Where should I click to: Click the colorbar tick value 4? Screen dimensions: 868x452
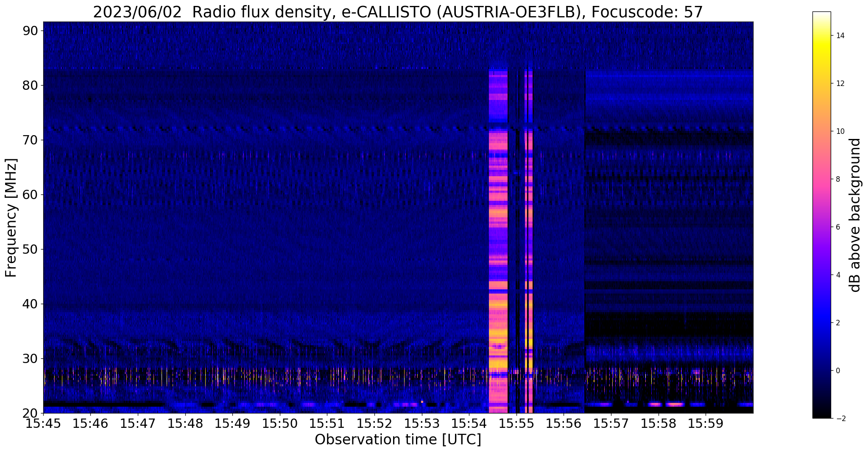tap(837, 275)
